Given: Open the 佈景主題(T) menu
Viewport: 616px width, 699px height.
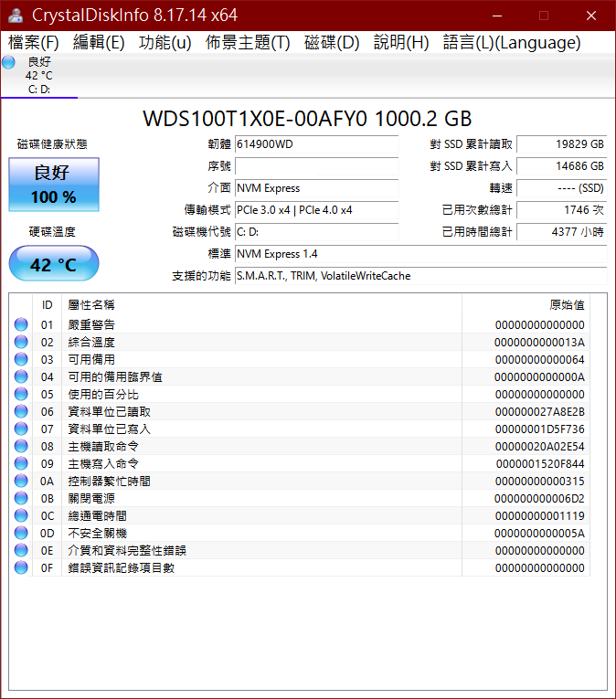Looking at the screenshot, I should point(248,43).
